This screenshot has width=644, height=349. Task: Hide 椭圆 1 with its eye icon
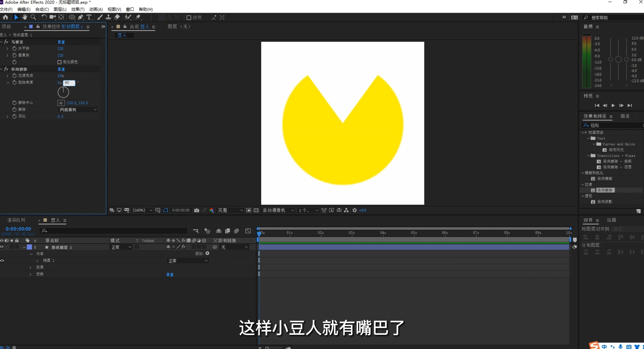click(x=2, y=260)
